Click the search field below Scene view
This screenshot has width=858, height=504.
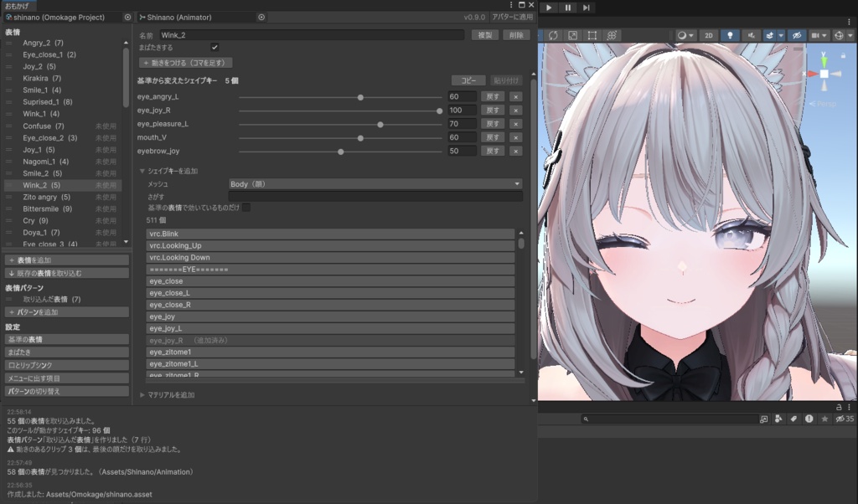click(669, 419)
